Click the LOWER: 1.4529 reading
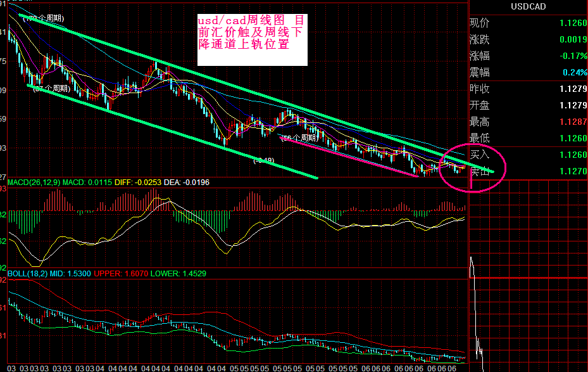Image resolution: width=588 pixels, height=372 pixels. pyautogui.click(x=178, y=274)
